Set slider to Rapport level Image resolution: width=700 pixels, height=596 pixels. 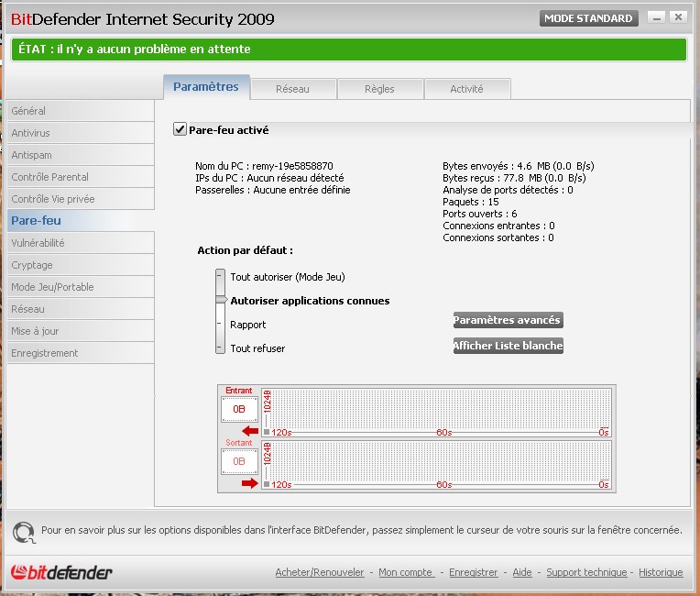pyautogui.click(x=247, y=325)
